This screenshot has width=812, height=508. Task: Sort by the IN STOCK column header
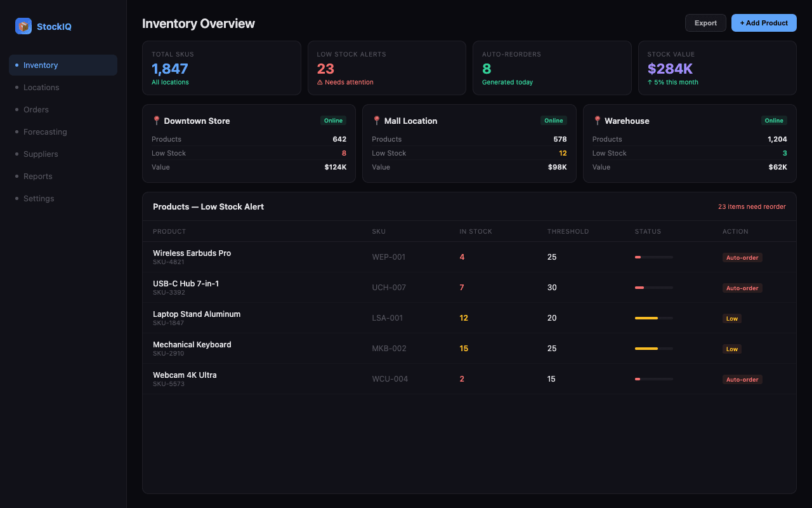tap(476, 231)
